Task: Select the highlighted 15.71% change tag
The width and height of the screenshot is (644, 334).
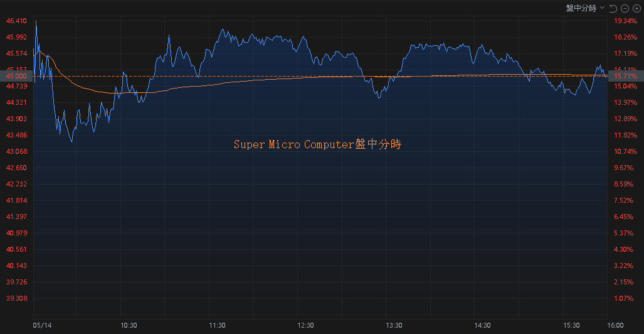Action: [x=626, y=76]
